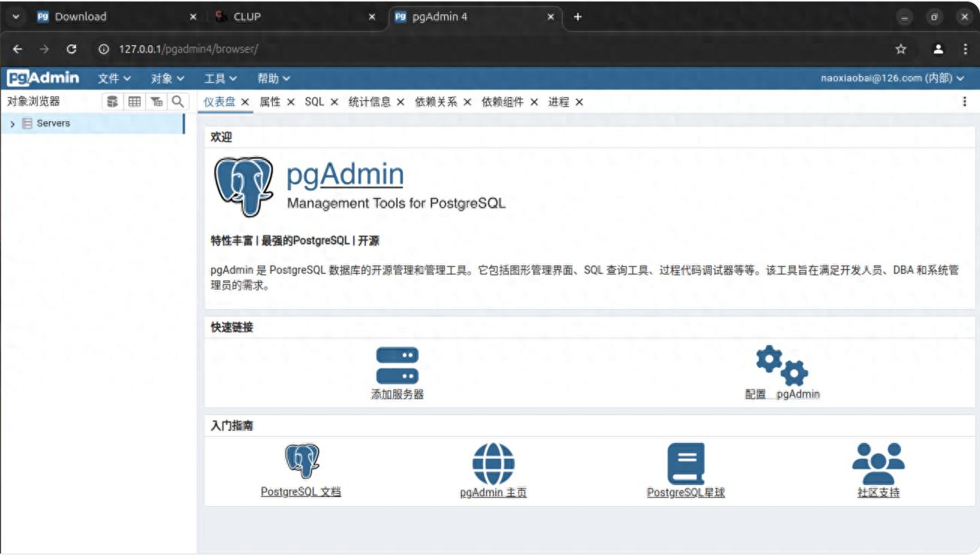Switch to the 依赖组件 tab
This screenshot has width=980, height=555.
(503, 102)
